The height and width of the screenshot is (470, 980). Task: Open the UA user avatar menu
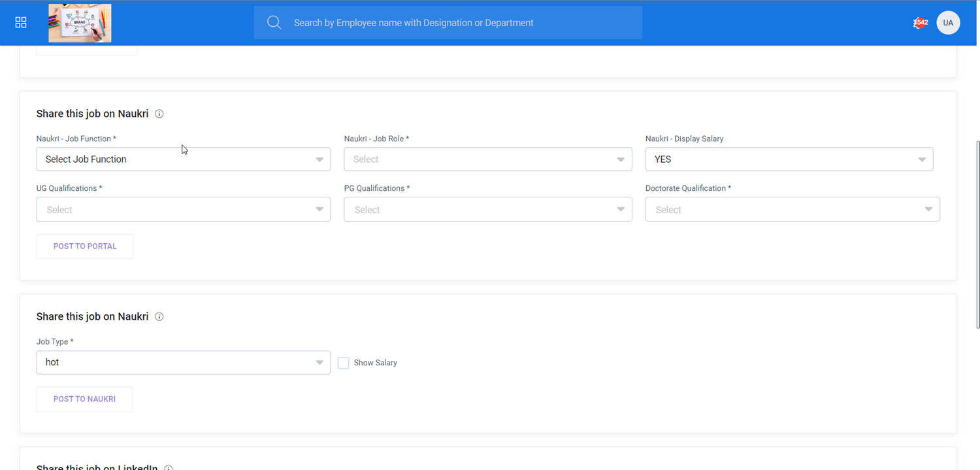point(948,23)
